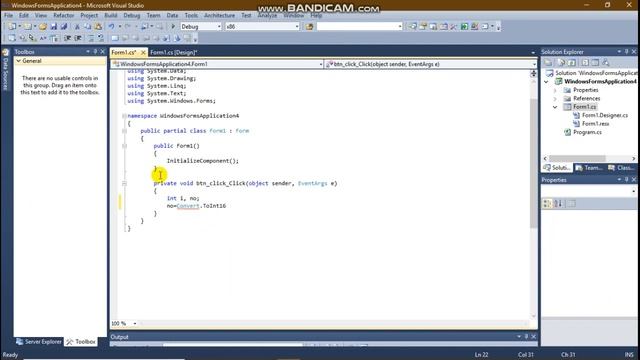Toggle auto-hide pin on Properties panel
640x360 pixels.
click(x=627, y=180)
